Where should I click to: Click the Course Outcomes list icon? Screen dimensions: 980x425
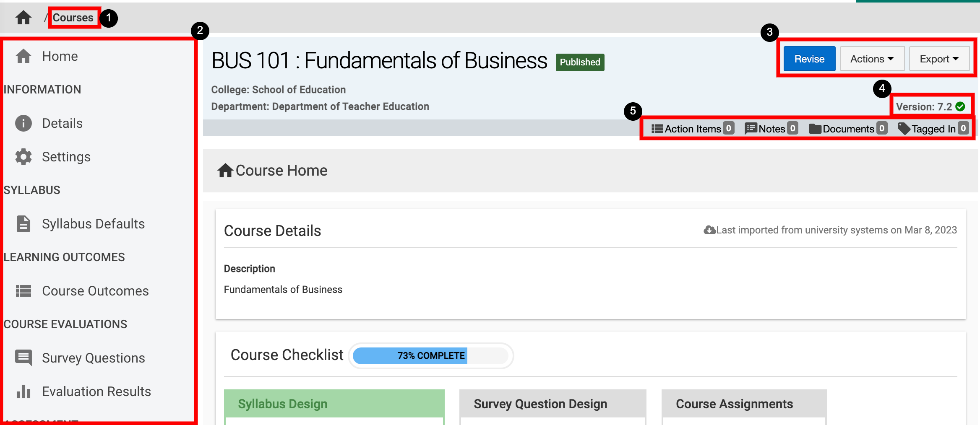click(23, 291)
